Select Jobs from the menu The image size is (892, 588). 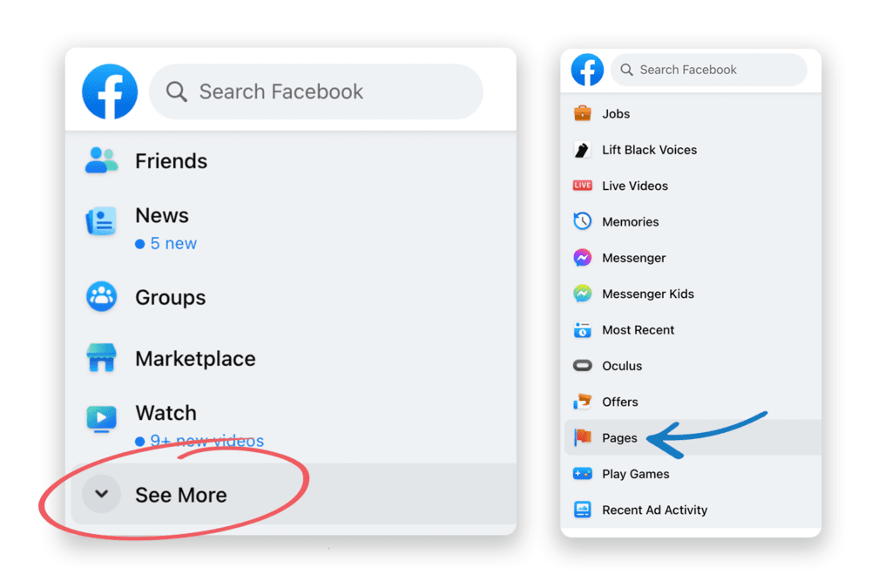pyautogui.click(x=614, y=113)
